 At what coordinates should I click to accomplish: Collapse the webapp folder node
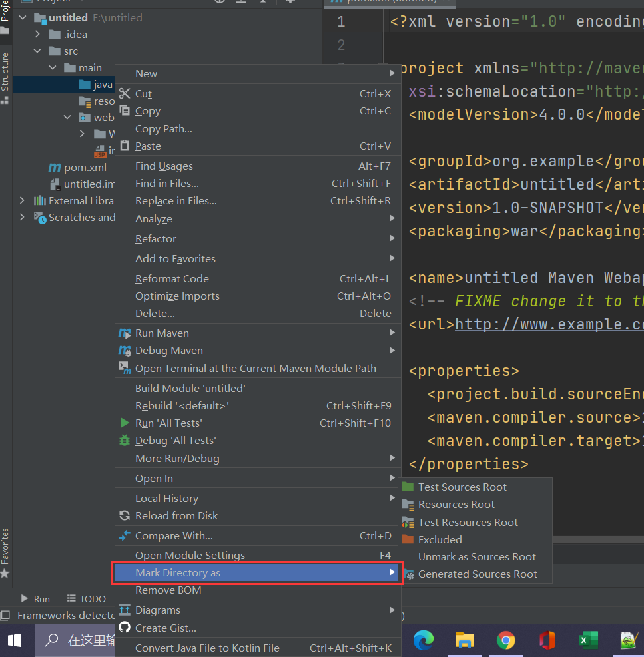67,117
